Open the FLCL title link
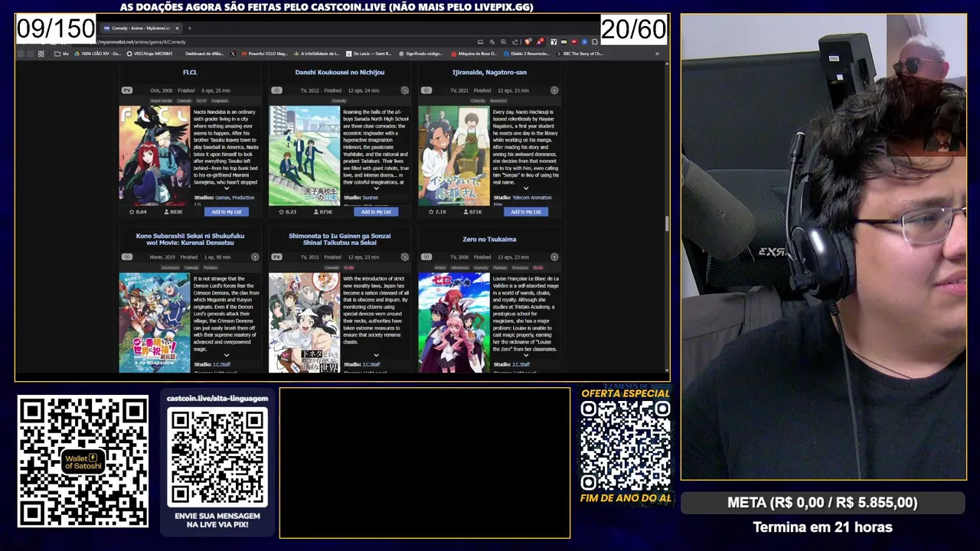This screenshot has width=980, height=551. tap(190, 72)
